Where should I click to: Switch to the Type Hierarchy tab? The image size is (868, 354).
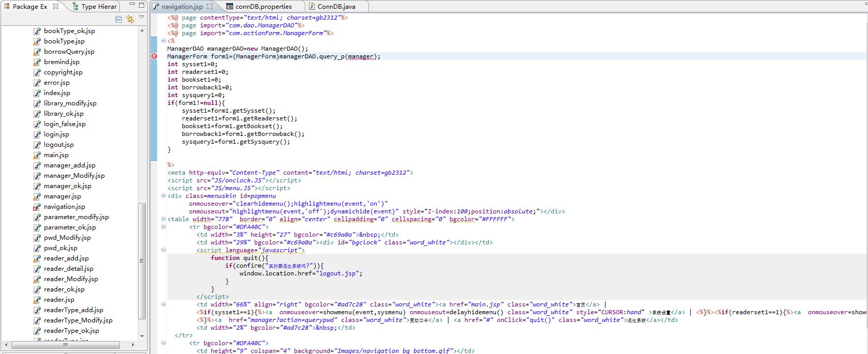pyautogui.click(x=95, y=6)
